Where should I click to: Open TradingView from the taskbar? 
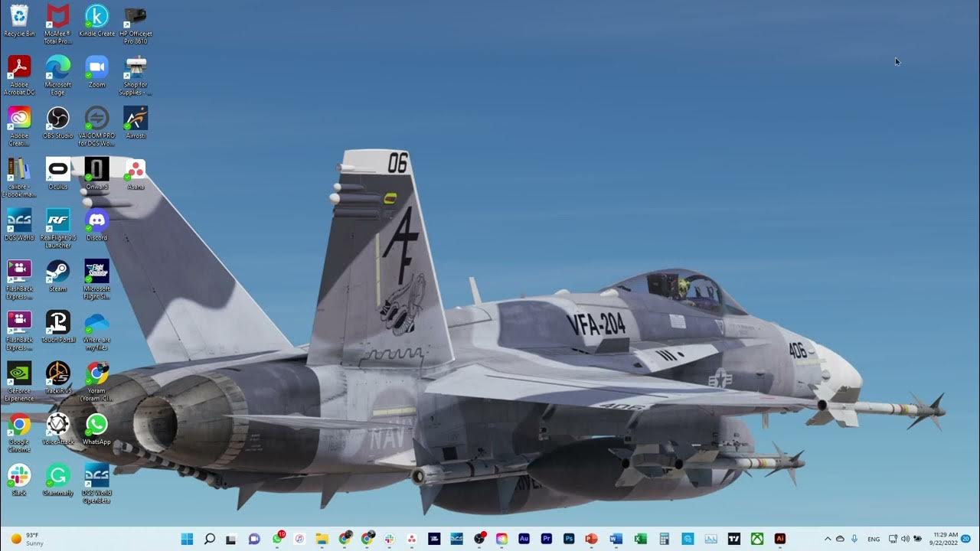733,539
